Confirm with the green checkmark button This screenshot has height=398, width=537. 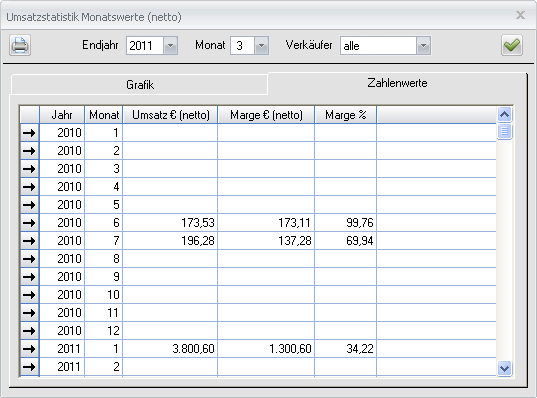pyautogui.click(x=512, y=45)
